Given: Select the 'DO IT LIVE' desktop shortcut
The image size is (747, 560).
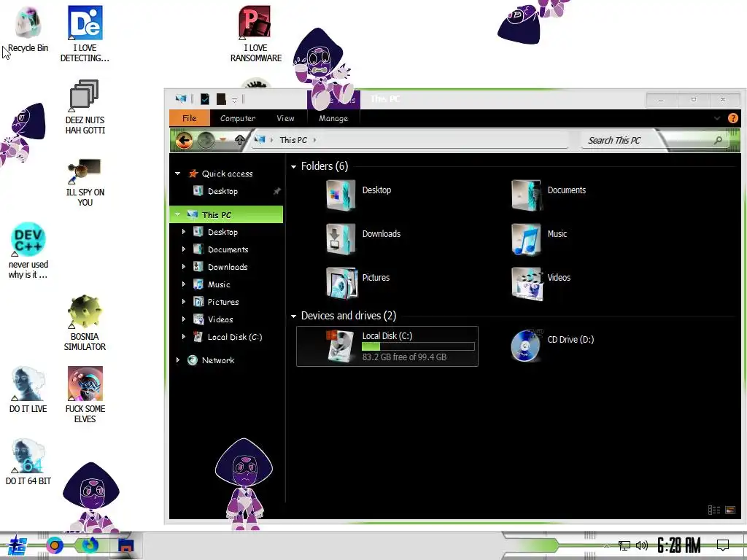Looking at the screenshot, I should (28, 389).
